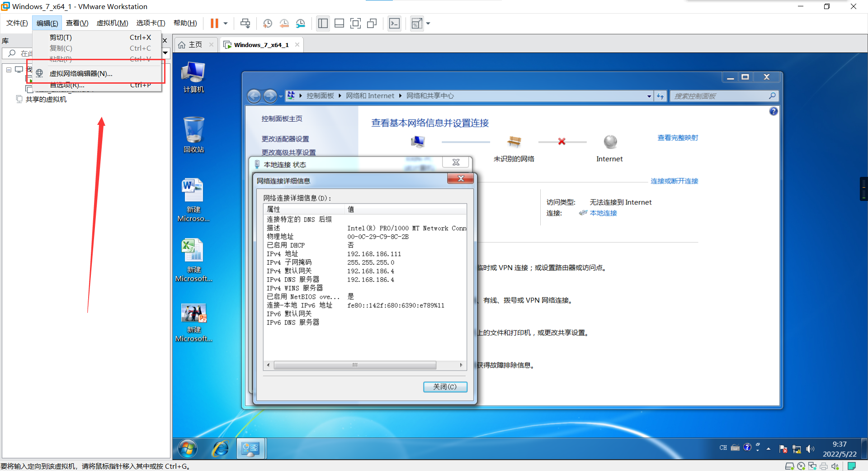Open the 选项卡(T) menu

pyautogui.click(x=151, y=23)
